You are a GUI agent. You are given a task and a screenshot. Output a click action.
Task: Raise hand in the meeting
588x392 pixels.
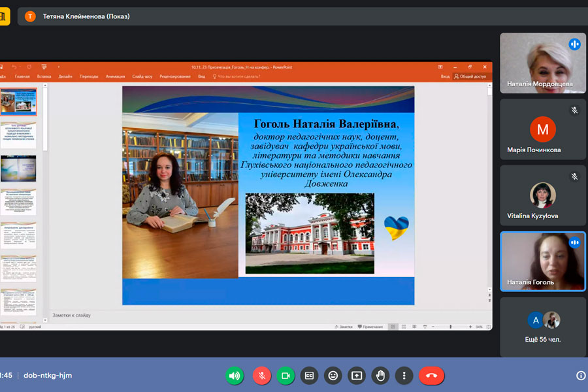(381, 376)
